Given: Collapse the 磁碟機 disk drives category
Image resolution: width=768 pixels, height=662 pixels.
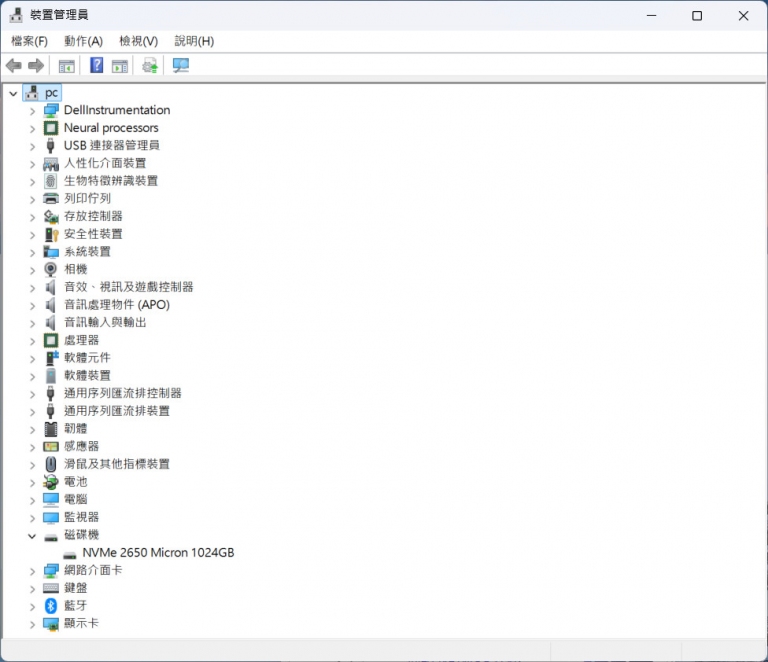Looking at the screenshot, I should (32, 535).
